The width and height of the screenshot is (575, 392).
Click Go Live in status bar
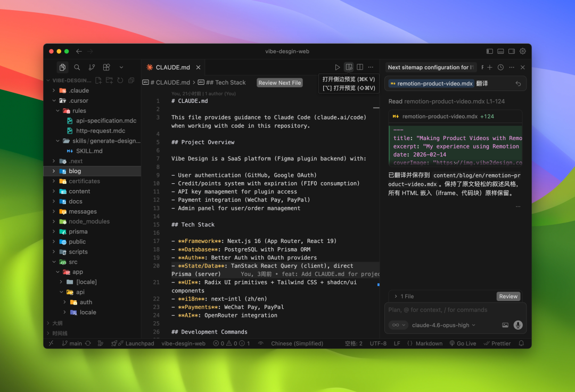463,344
